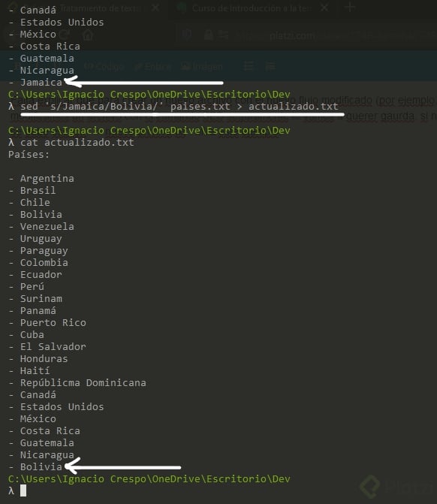Open a new browser tab with the plus icon

[350, 8]
